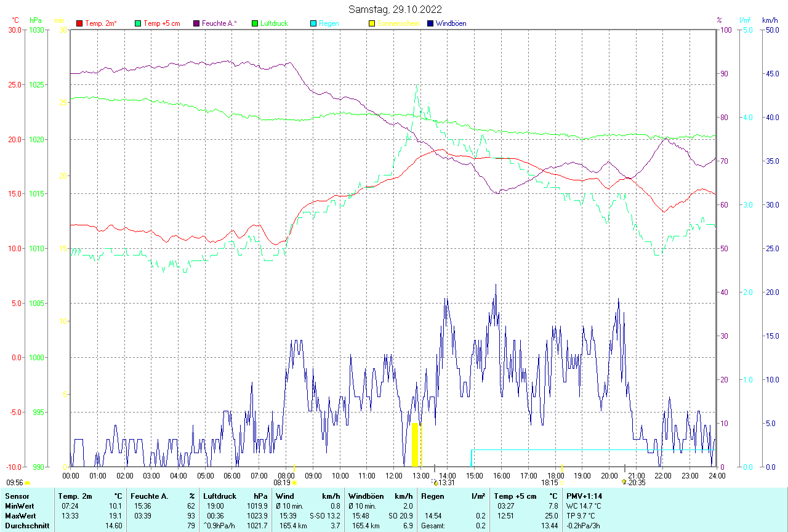This screenshot has width=788, height=532.
Task: Click the °C axis unit label
Action: (x=15, y=20)
